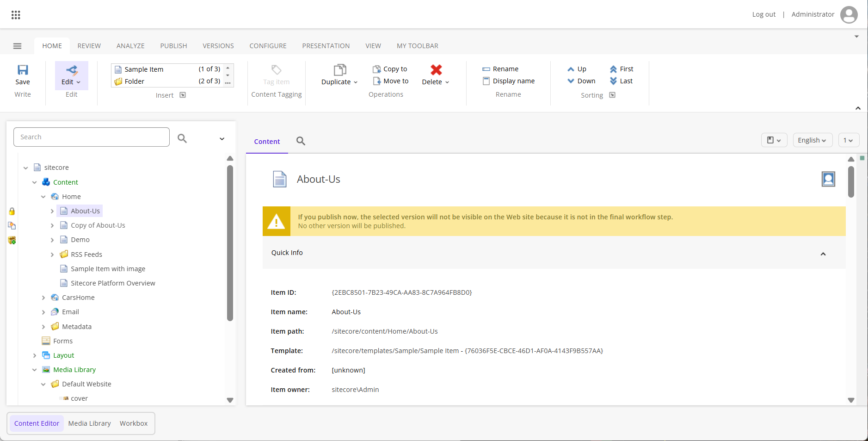Open the Media Library bottom button
This screenshot has width=868, height=441.
(90, 423)
